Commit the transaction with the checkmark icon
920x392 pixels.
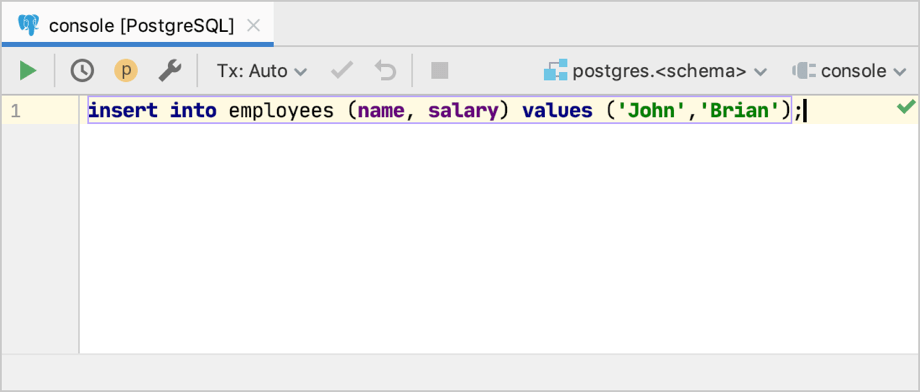tap(341, 71)
